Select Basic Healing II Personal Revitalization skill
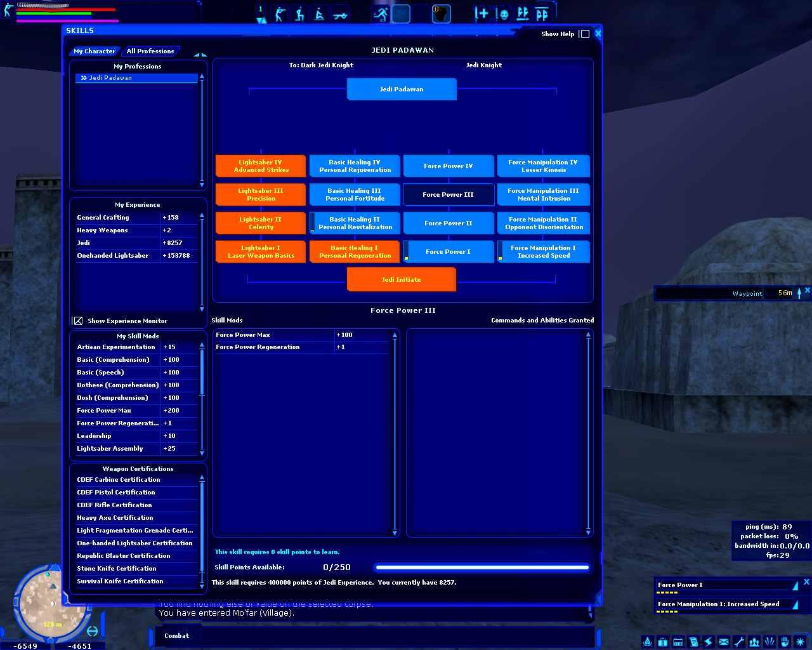This screenshot has width=812, height=650. click(355, 223)
